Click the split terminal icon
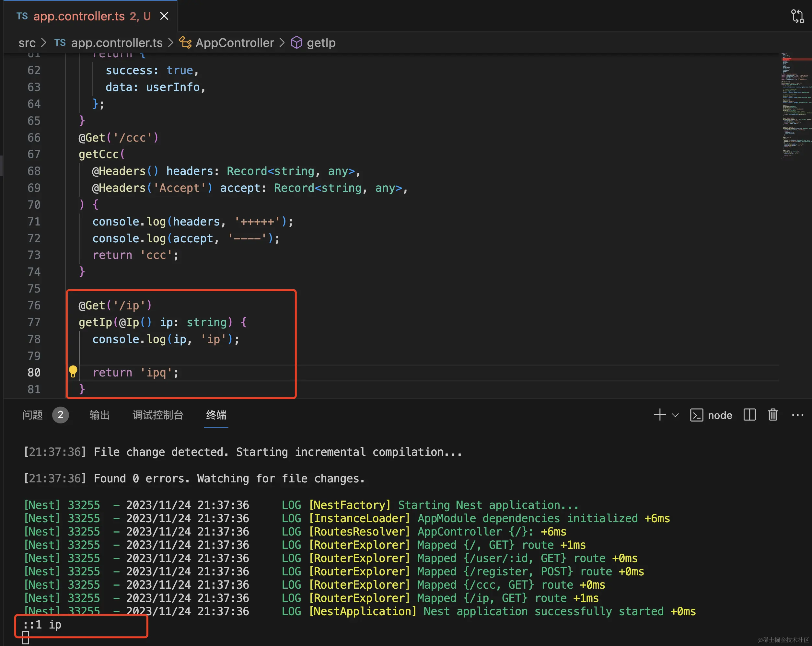 click(749, 415)
